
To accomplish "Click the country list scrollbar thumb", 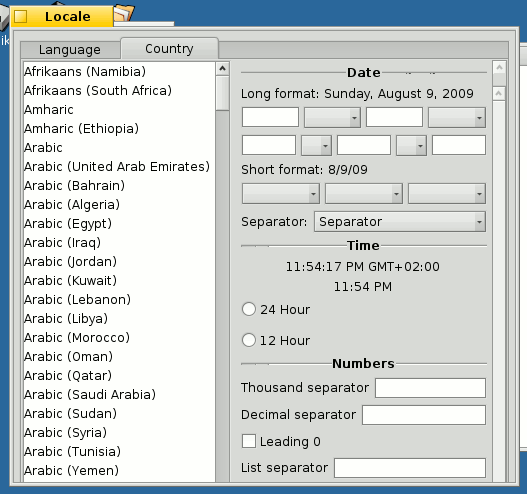I will [x=222, y=93].
